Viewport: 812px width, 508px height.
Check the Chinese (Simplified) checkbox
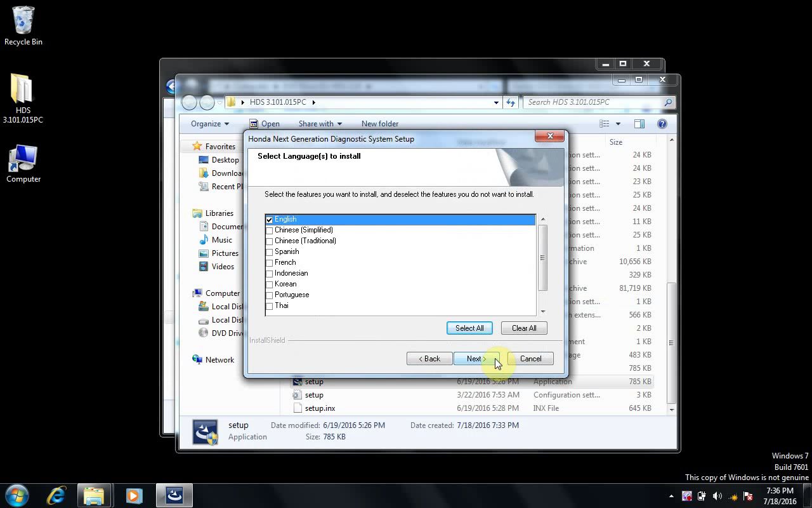(x=269, y=231)
